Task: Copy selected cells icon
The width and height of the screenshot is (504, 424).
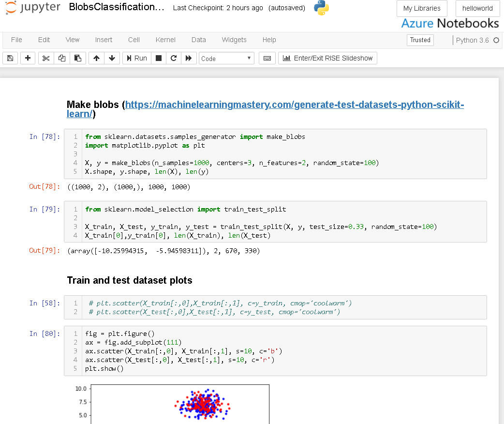Action: 62,58
